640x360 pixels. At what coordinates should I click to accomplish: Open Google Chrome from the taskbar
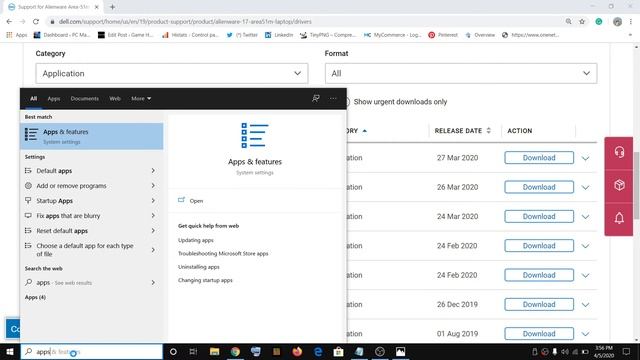[x=235, y=351]
